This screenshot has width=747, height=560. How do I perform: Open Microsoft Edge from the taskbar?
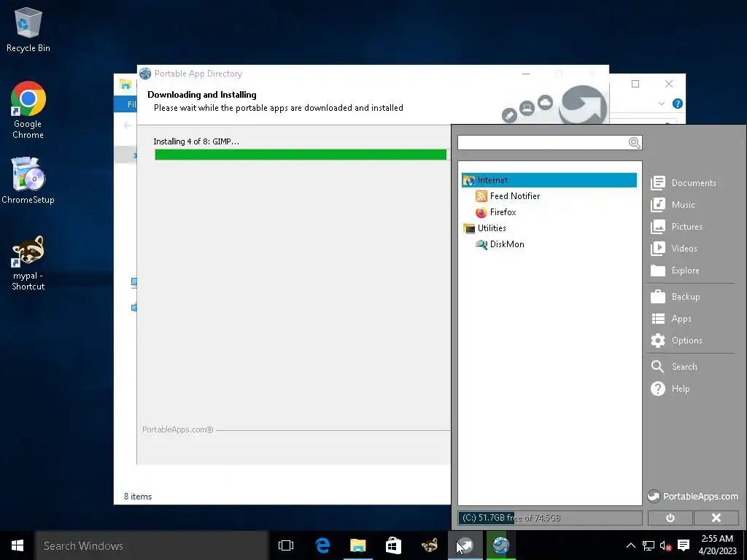tap(322, 545)
